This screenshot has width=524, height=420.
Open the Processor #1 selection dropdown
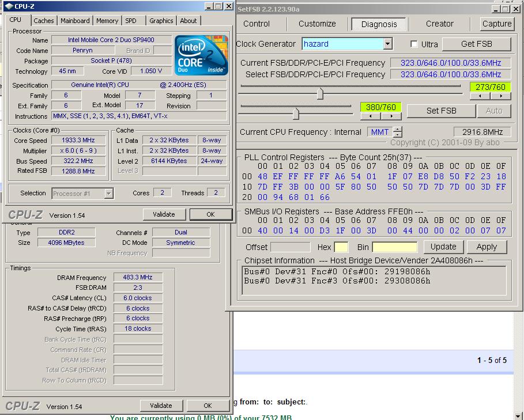[108, 194]
